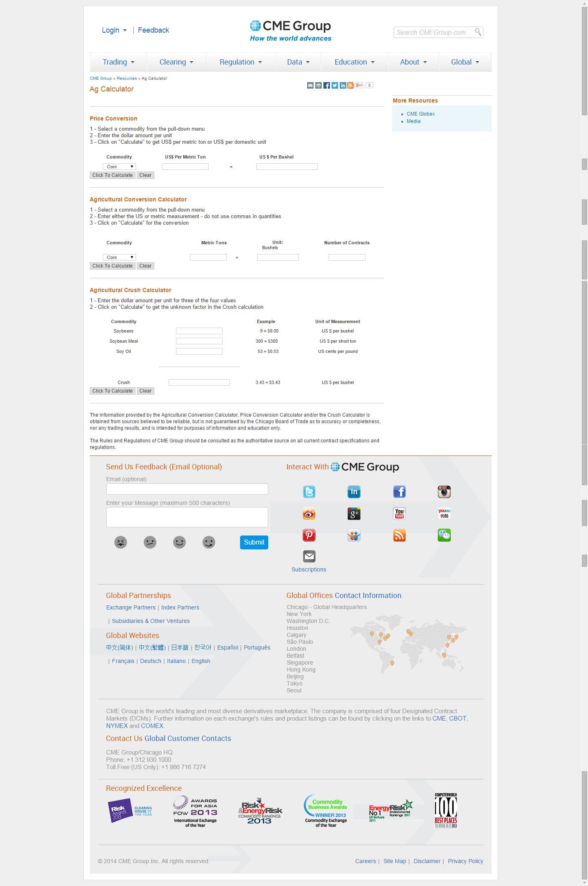
Task: Open the Privacy Policy footer link
Action: [x=465, y=861]
